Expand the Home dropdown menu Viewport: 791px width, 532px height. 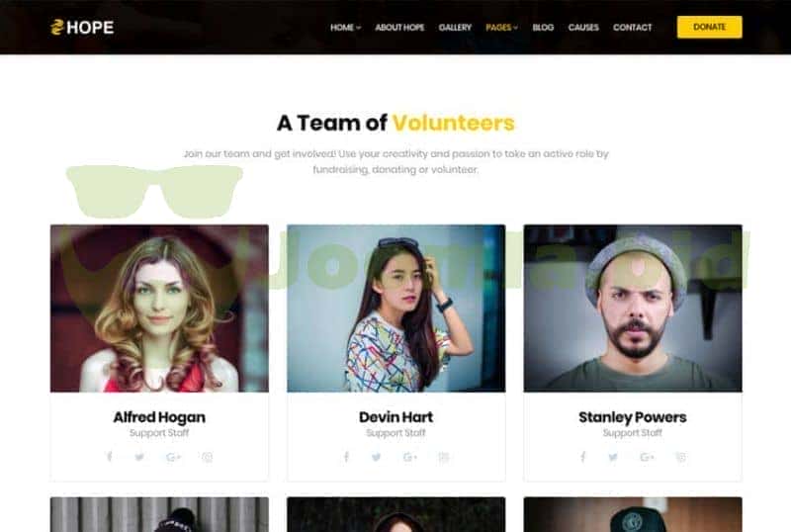point(345,28)
